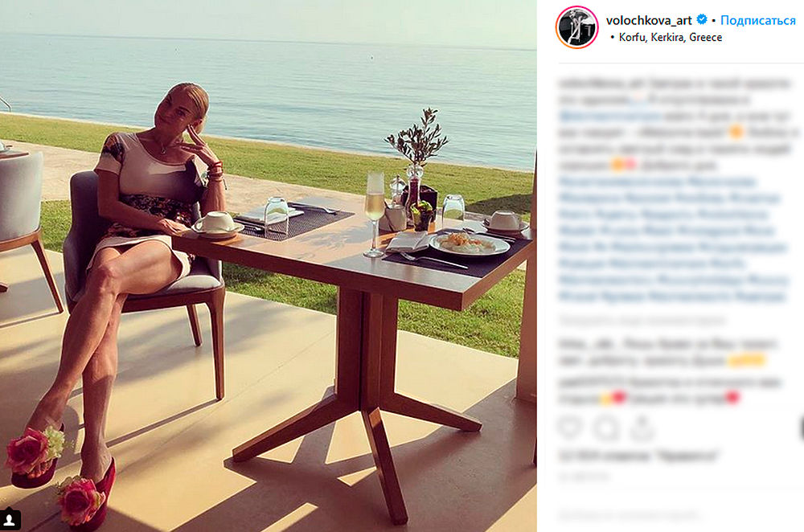Click the seaside breakfast photo

coord(269,266)
